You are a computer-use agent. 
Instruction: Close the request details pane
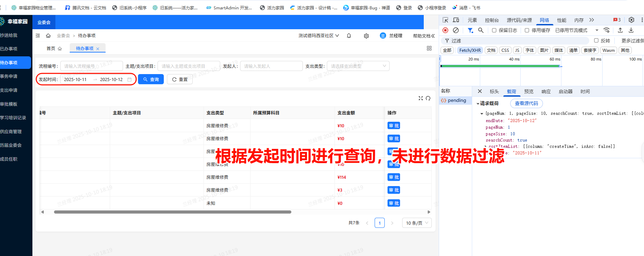480,91
